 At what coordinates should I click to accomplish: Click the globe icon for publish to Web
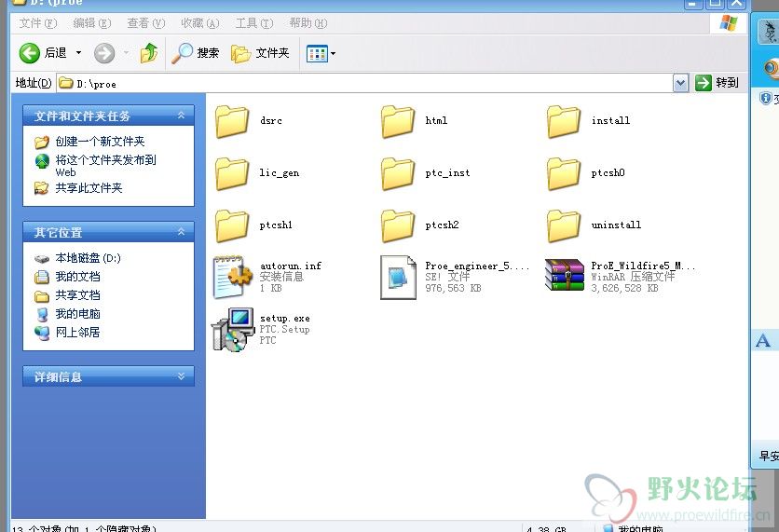42,161
